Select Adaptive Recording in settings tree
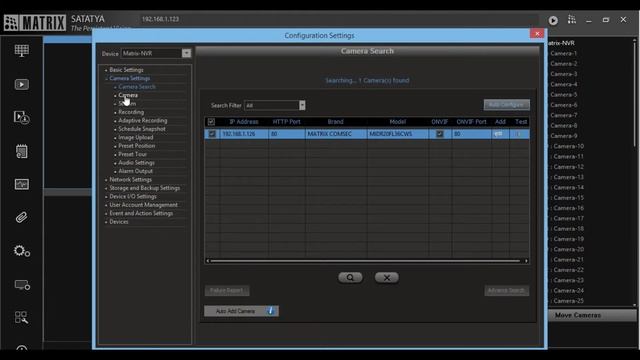Image resolution: width=640 pixels, height=360 pixels. (x=143, y=120)
